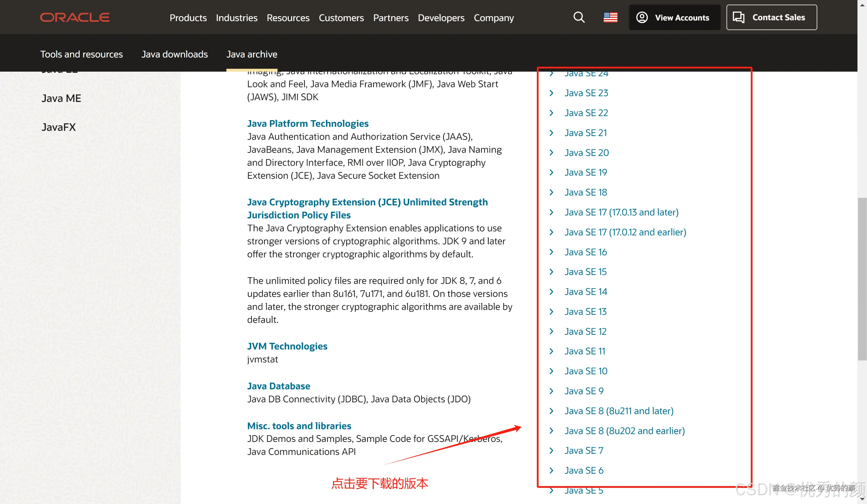867x504 pixels.
Task: Click chevron icon beside Java SE 7
Action: click(552, 450)
